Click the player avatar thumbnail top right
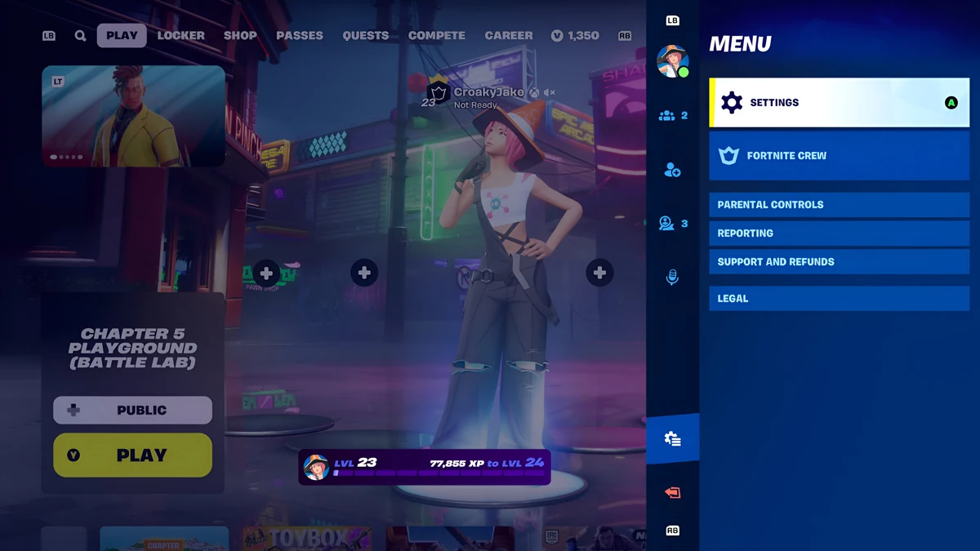Image resolution: width=980 pixels, height=551 pixels. [671, 60]
